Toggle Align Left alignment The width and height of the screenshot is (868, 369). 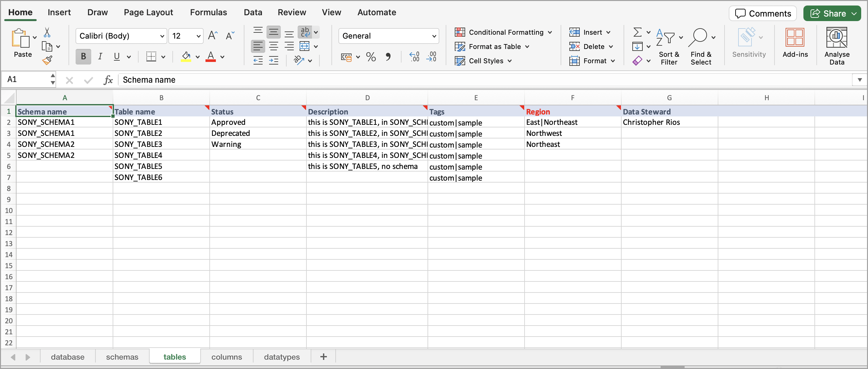tap(258, 46)
